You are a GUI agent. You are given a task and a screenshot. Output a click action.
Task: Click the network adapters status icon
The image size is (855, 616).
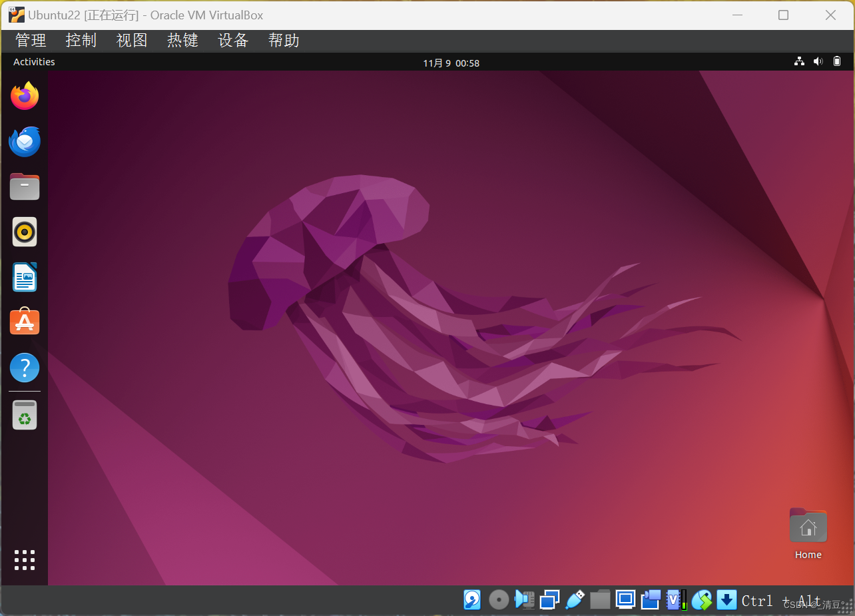[x=549, y=600]
